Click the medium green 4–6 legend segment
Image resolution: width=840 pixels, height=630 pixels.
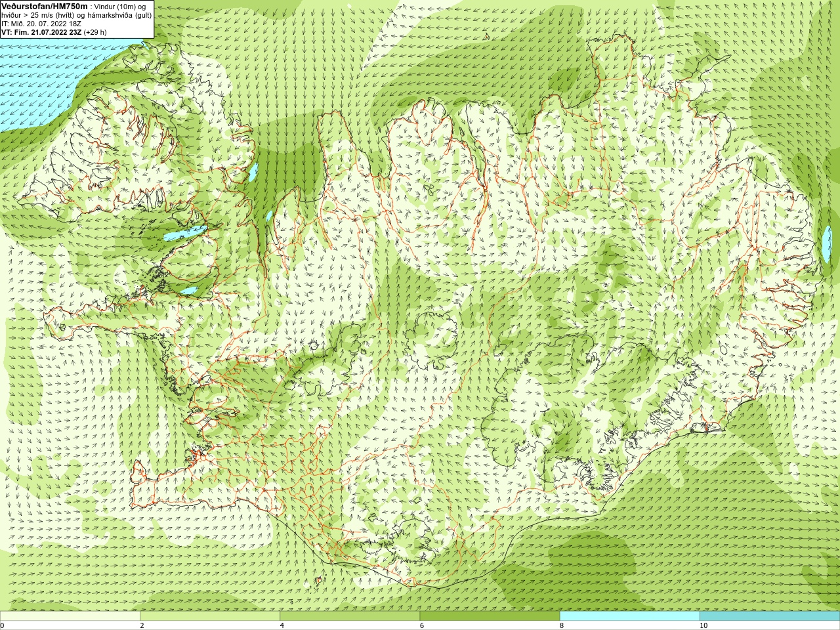pyautogui.click(x=350, y=616)
